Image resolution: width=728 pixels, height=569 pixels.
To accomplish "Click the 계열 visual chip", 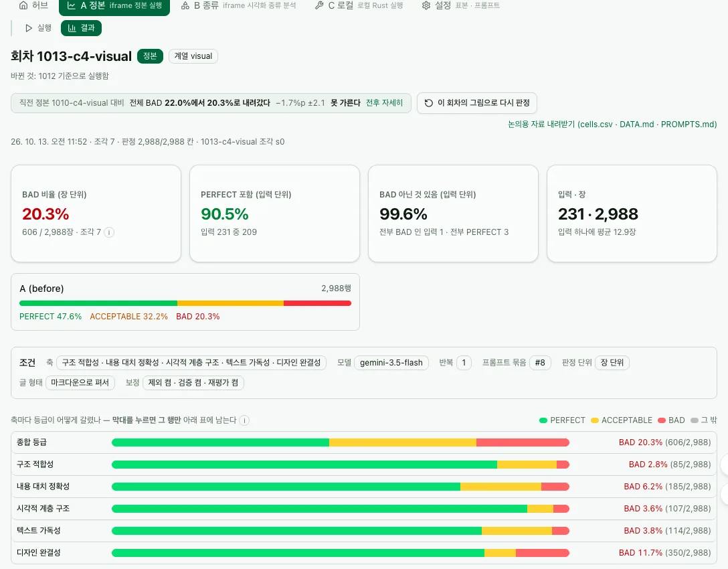I will pyautogui.click(x=193, y=56).
